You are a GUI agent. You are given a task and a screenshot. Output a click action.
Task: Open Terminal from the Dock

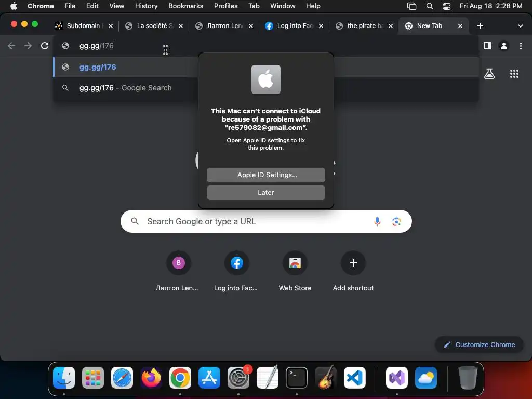(x=297, y=378)
